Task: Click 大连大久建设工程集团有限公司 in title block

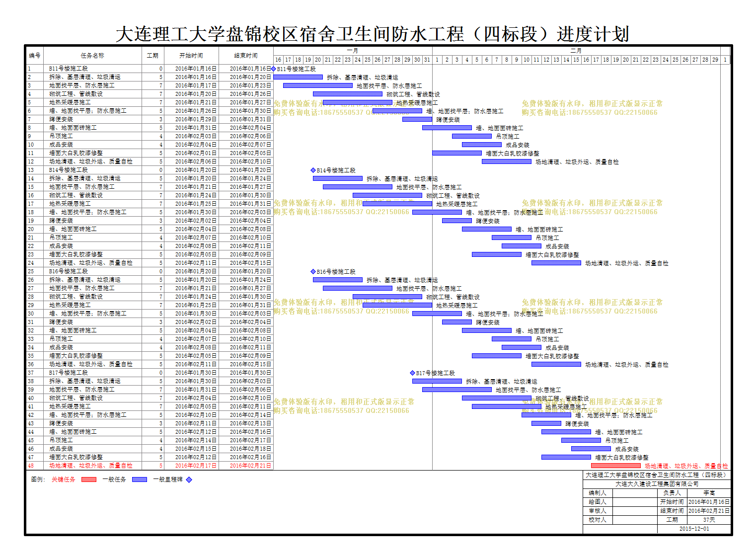Action: pos(657,484)
